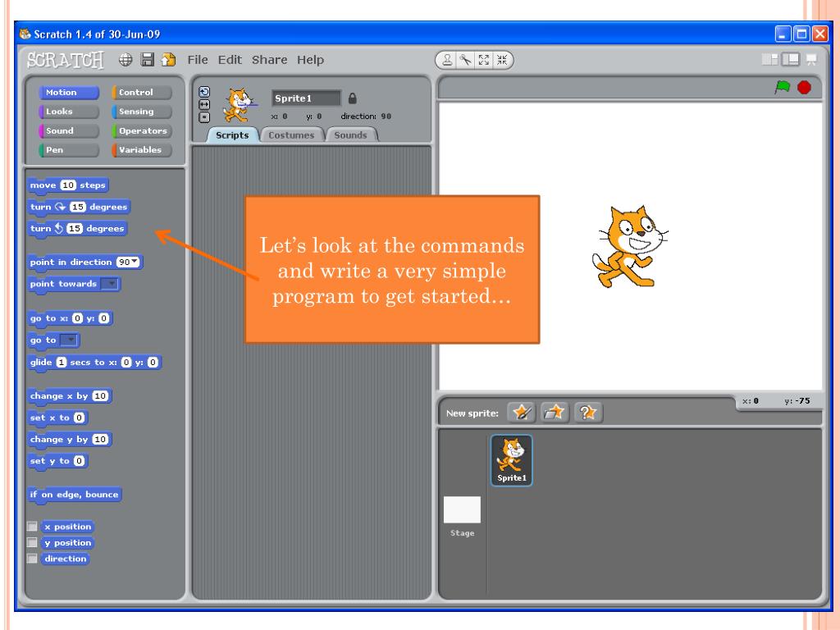
Task: Click the green flag to start
Action: (782, 87)
